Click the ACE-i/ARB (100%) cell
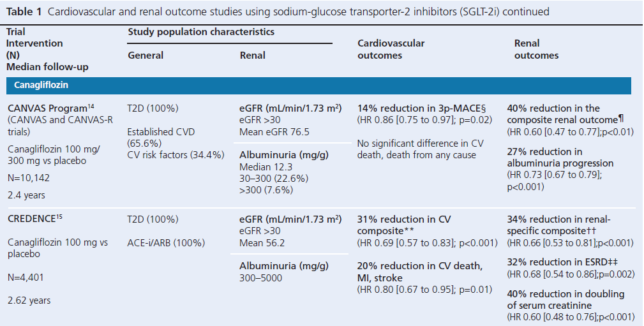The height and width of the screenshot is (326, 644). [x=165, y=242]
